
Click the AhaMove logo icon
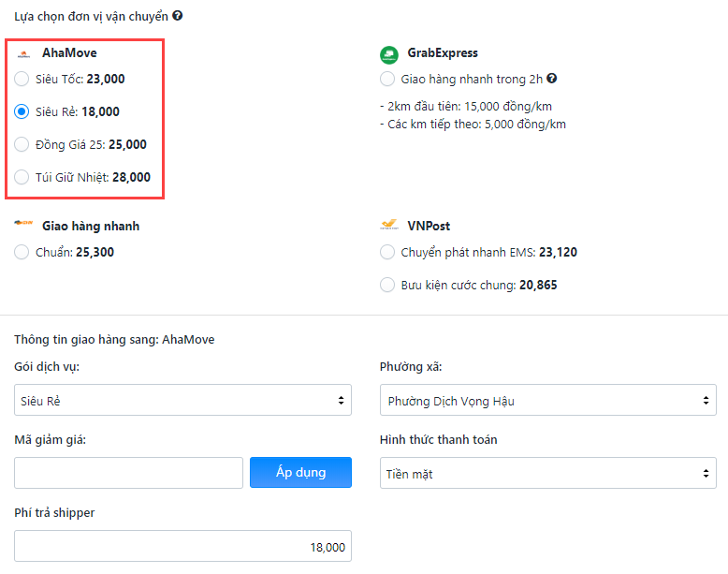[x=23, y=54]
